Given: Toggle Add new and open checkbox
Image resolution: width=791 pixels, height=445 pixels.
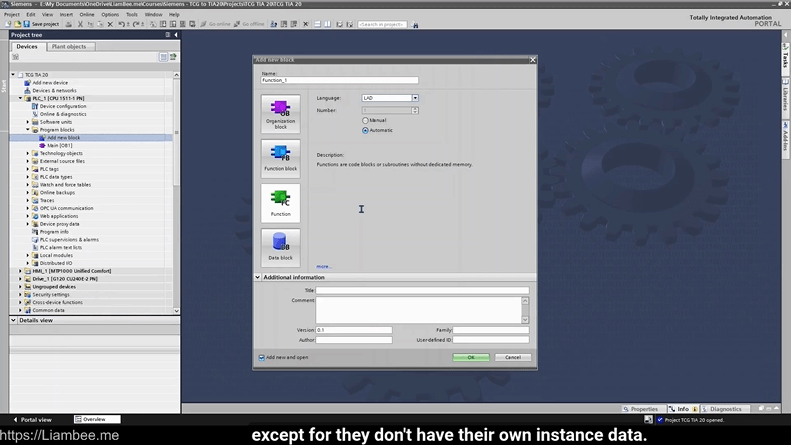Looking at the screenshot, I should [x=262, y=357].
